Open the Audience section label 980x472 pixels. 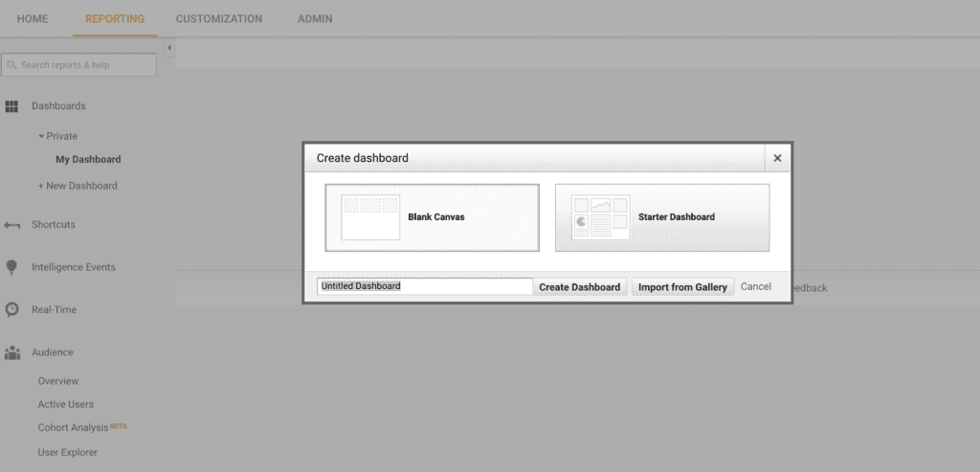[x=53, y=352]
